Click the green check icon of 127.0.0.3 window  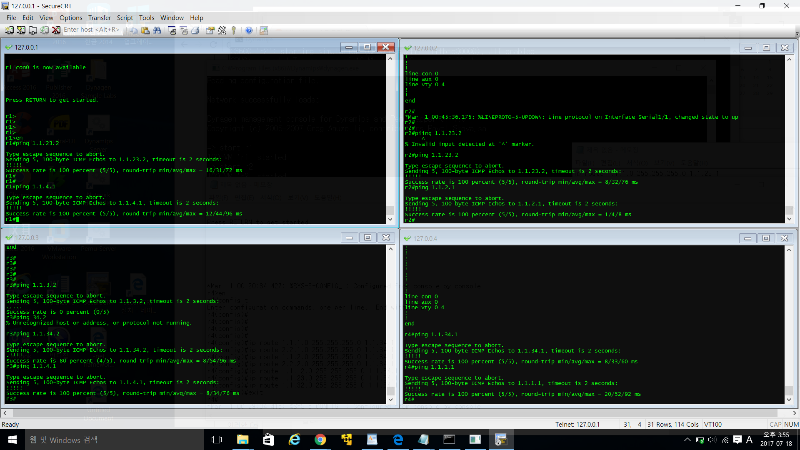(x=8, y=238)
